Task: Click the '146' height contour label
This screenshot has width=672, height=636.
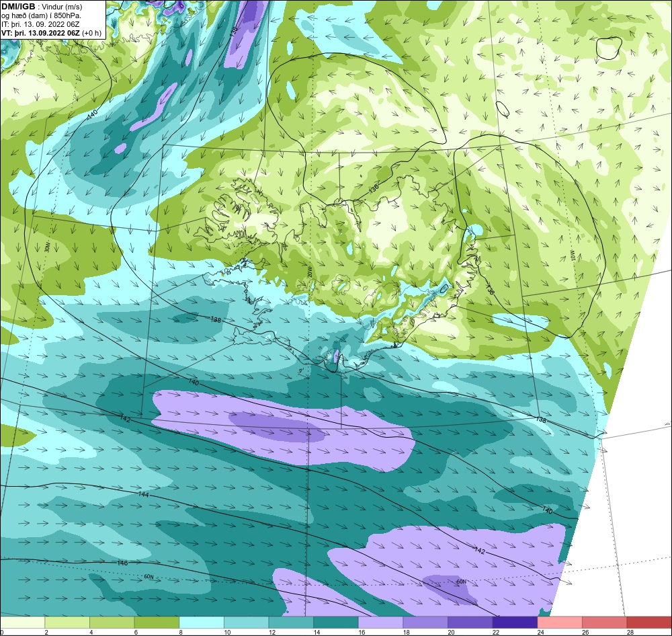Action: (x=122, y=563)
